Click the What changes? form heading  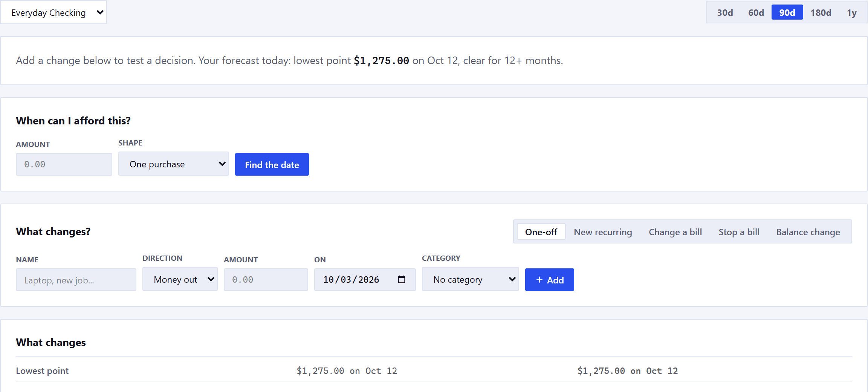click(53, 231)
